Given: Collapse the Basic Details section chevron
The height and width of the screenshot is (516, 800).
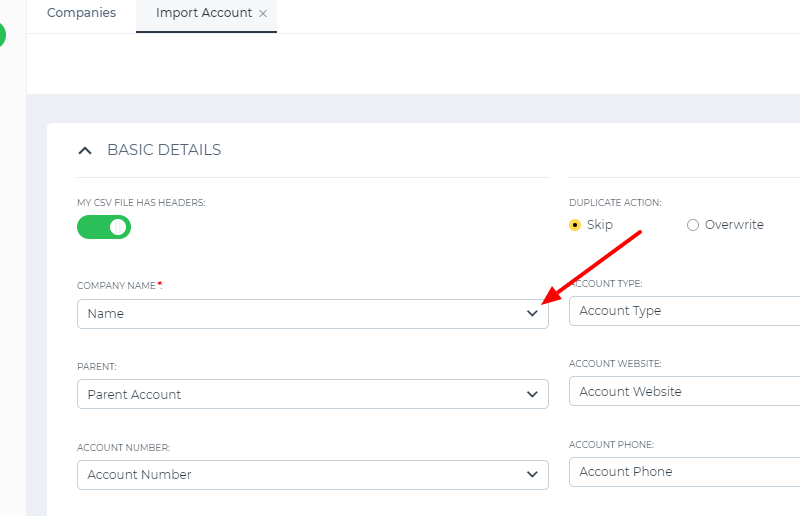Looking at the screenshot, I should (85, 151).
